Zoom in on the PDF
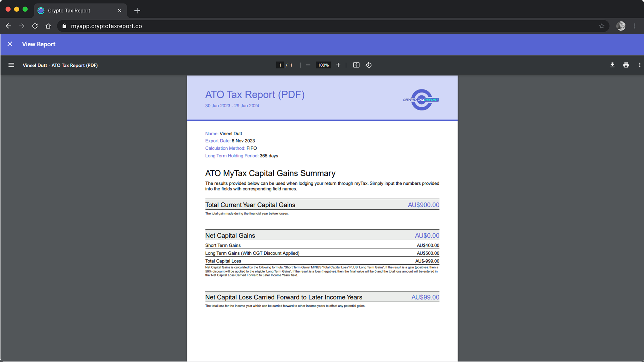 click(338, 65)
